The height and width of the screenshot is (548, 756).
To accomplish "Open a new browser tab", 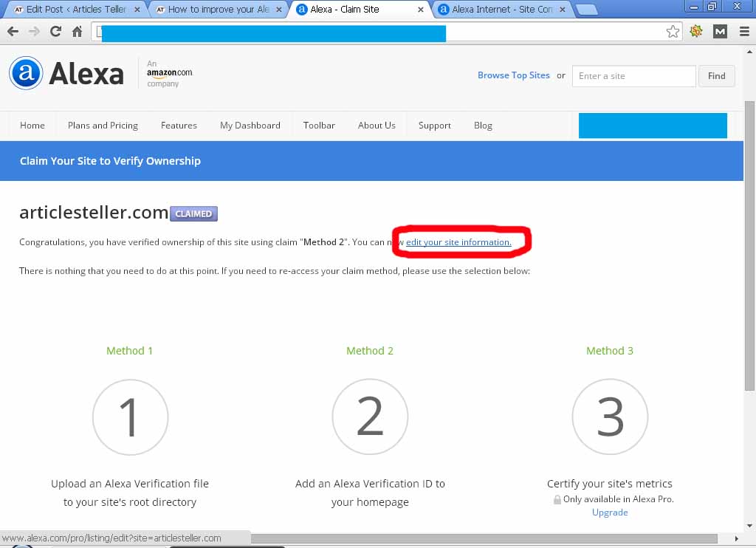I will point(587,10).
